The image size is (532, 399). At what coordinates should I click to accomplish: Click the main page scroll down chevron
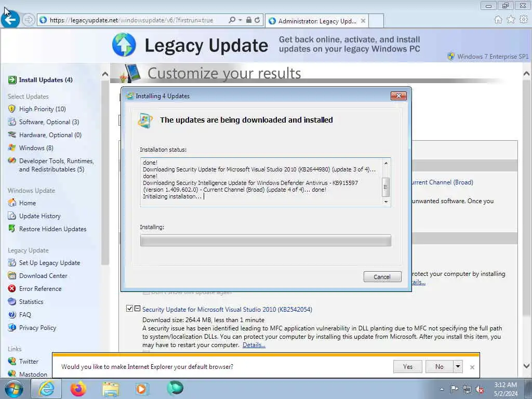coord(527,366)
